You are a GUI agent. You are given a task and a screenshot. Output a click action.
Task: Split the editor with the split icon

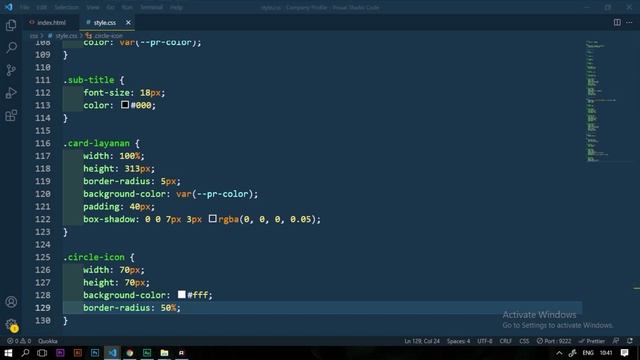(x=617, y=22)
